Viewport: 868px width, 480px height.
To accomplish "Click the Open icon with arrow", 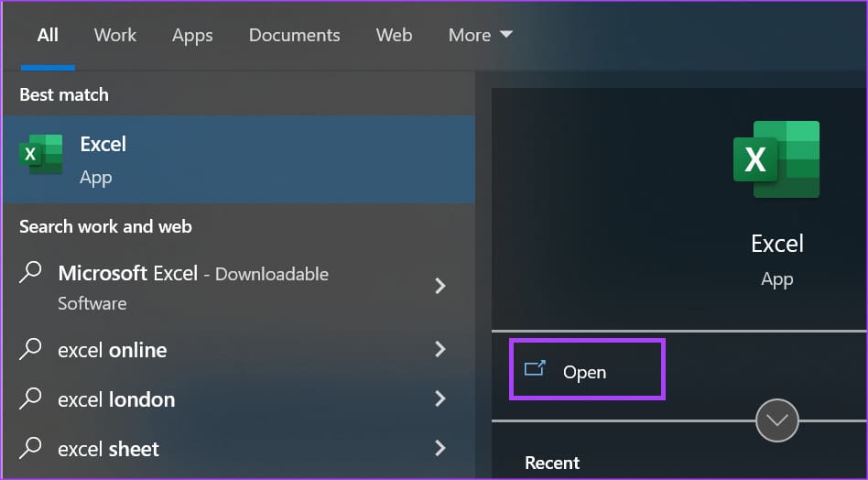I will pyautogui.click(x=535, y=369).
